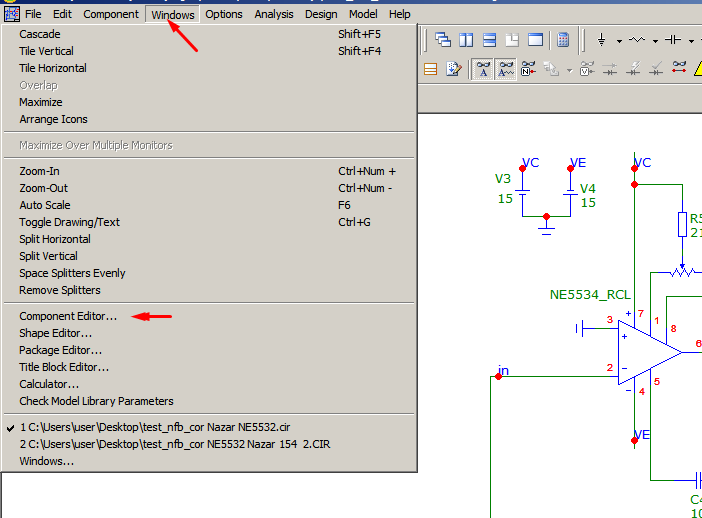Switch to window 2 Nazar 154 2.CIR

(x=209, y=444)
